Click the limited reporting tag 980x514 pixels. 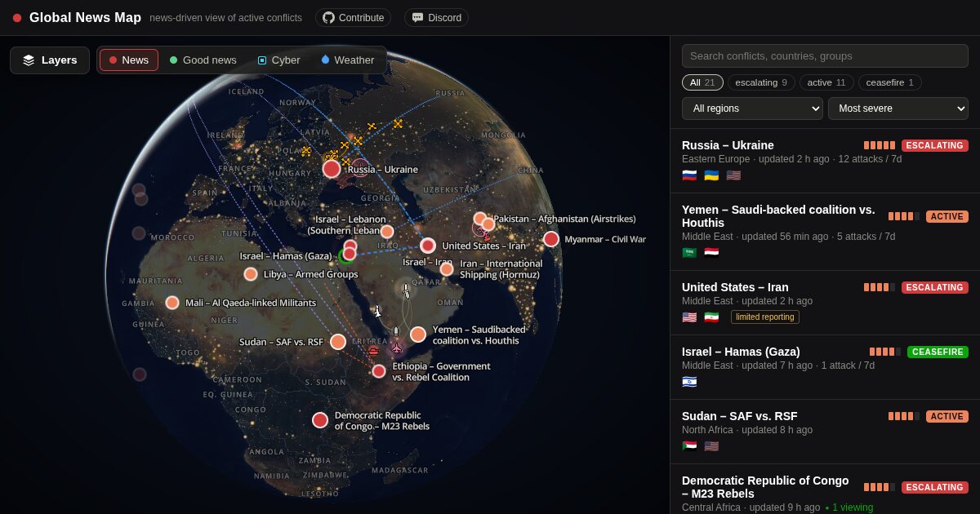pyautogui.click(x=765, y=317)
